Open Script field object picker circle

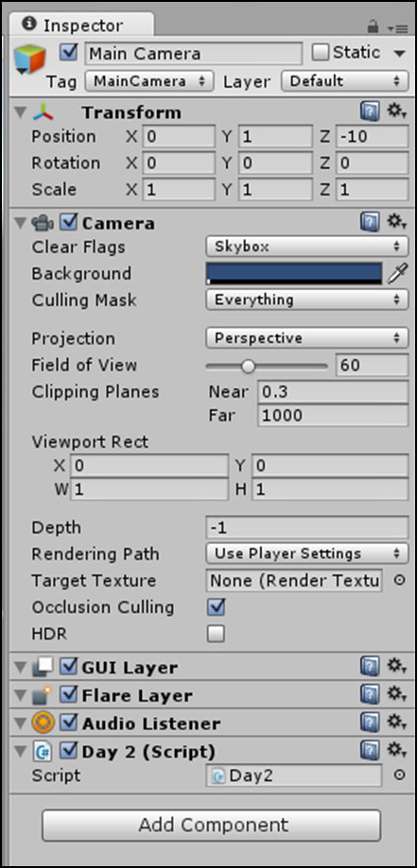tap(399, 775)
